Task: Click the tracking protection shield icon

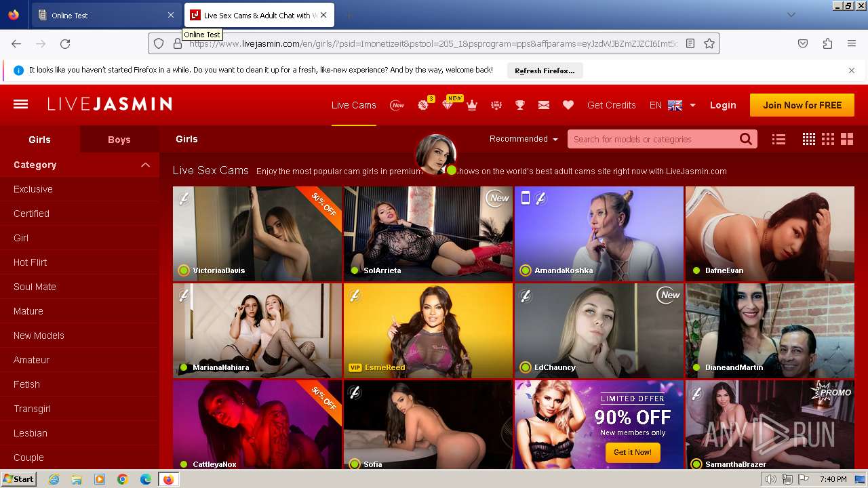Action: click(159, 43)
